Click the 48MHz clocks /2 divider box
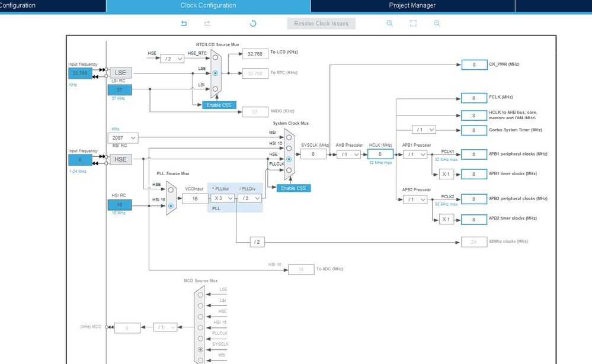The image size is (592, 364). pyautogui.click(x=257, y=242)
